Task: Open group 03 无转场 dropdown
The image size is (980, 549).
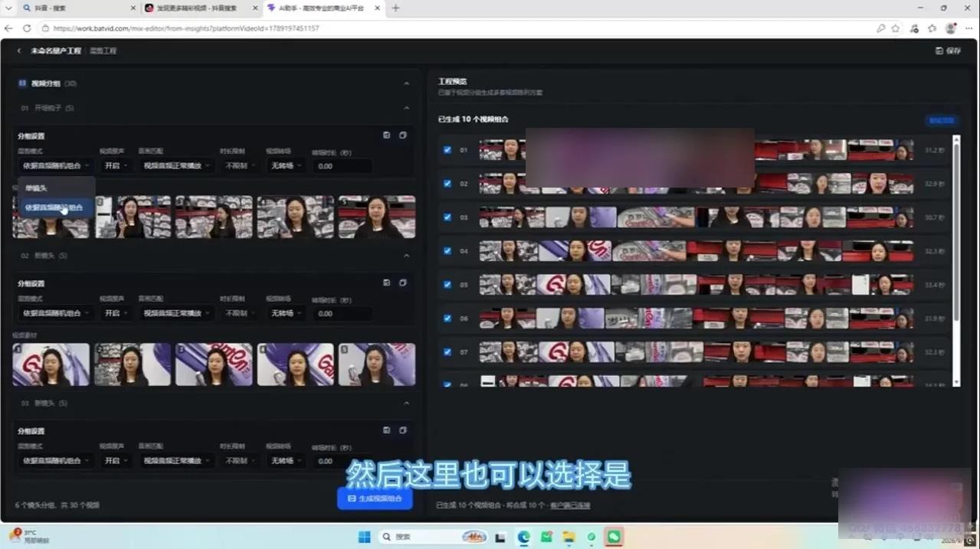Action: pyautogui.click(x=285, y=461)
